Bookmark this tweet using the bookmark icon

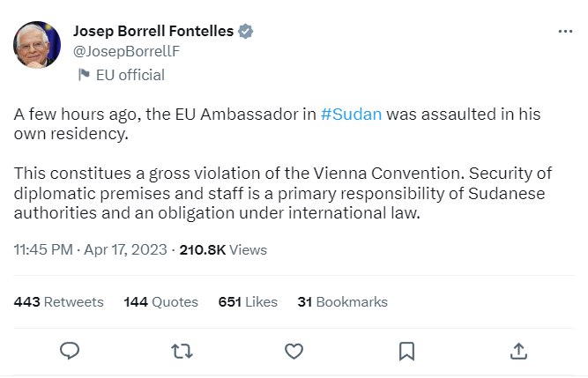click(406, 352)
